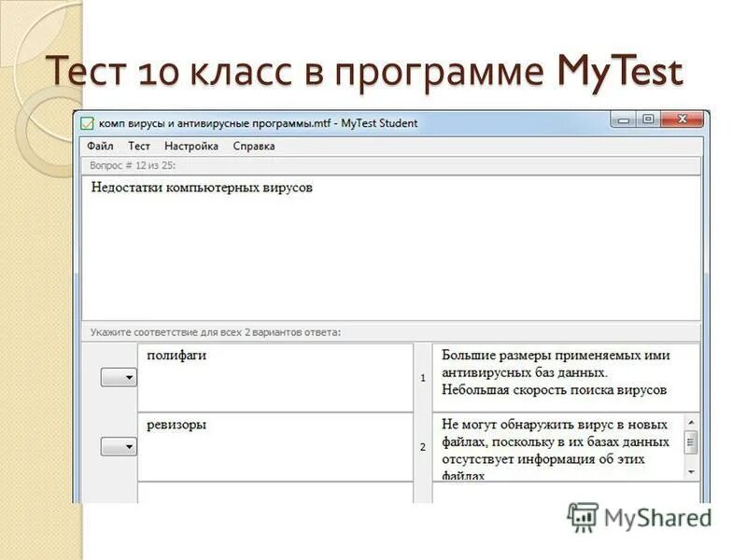Click the scrollbar thumb in answer 2
This screenshot has height=560, width=747.
pyautogui.click(x=691, y=442)
